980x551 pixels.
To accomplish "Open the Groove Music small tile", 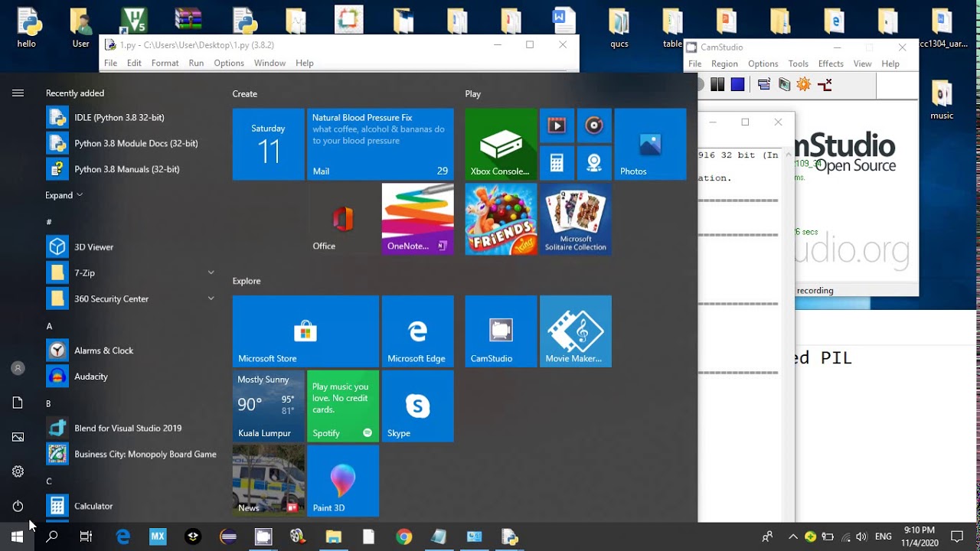I will tap(594, 126).
